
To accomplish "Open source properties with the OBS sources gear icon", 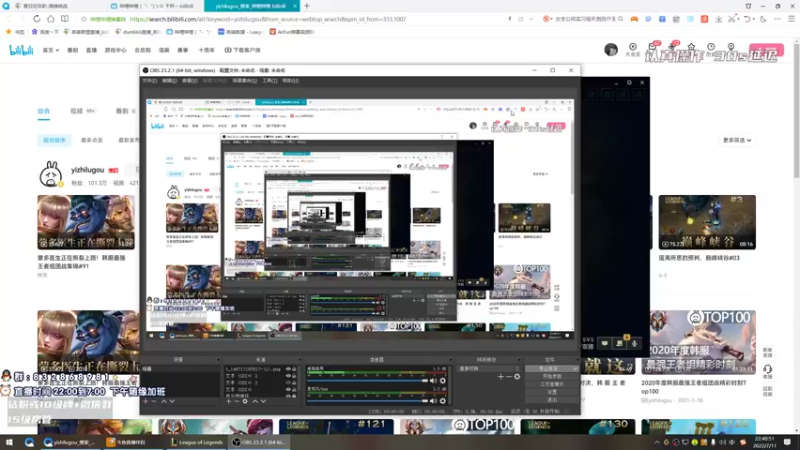I will [245, 401].
